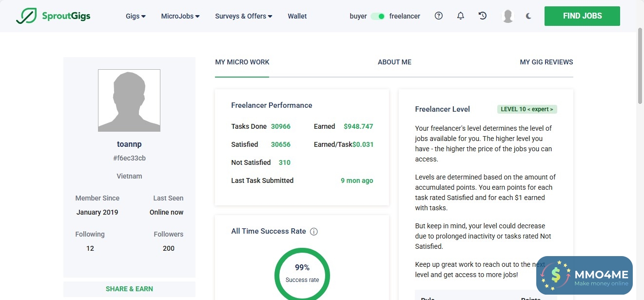Expand the Gigs dropdown menu

pos(136,16)
